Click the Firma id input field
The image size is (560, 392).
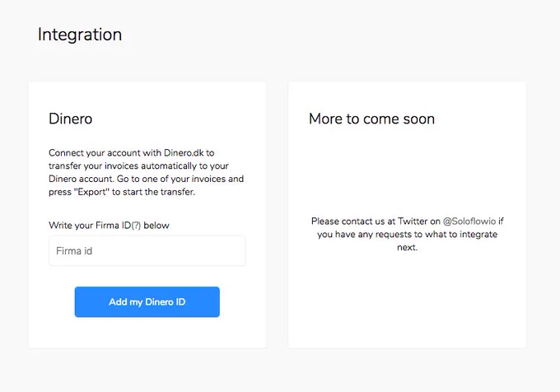click(147, 250)
